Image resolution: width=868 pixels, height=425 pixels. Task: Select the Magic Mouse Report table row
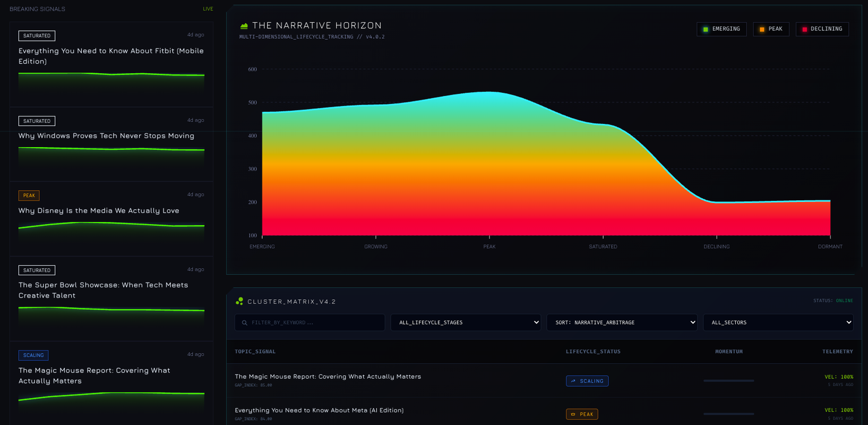(544, 381)
